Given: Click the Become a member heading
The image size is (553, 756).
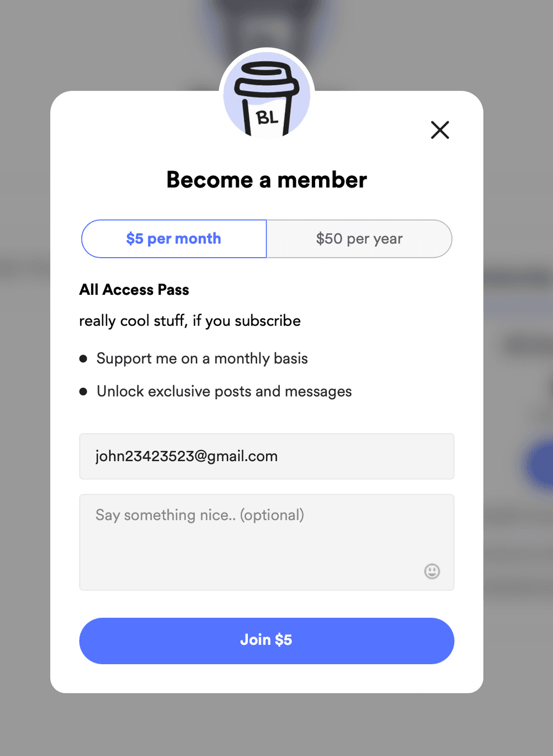Looking at the screenshot, I should pos(267,180).
